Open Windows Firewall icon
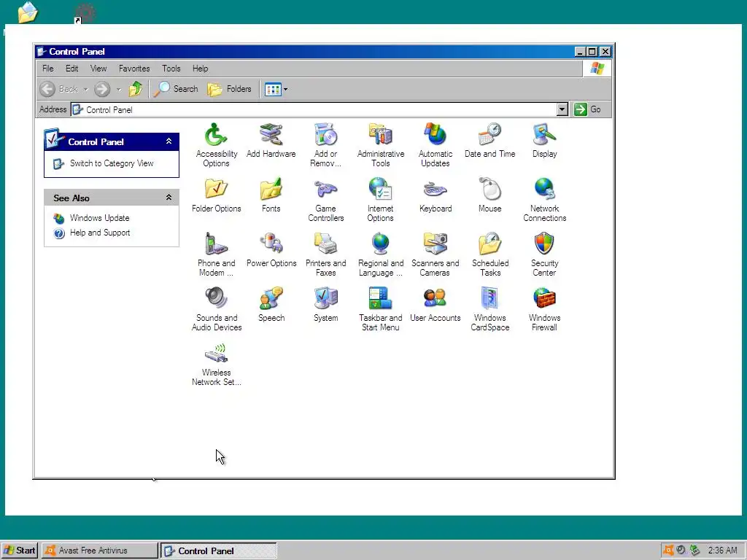747x560 pixels. click(544, 309)
